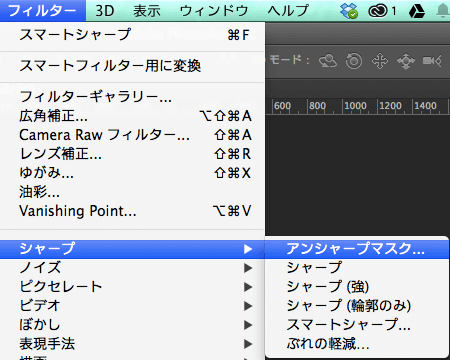Open Vanishing Point... filter
This screenshot has height=360, width=450.
[x=133, y=211]
